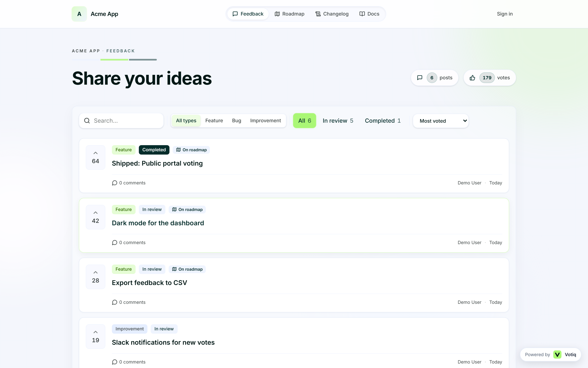Upvote arrow on Slack notifications for new votes
588x368 pixels.
tap(96, 332)
